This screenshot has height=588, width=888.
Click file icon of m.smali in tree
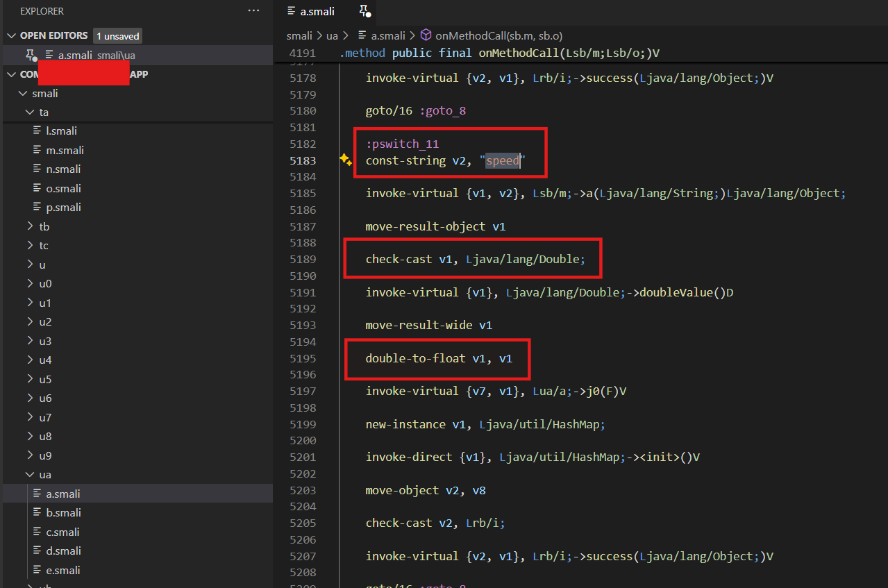coord(37,150)
